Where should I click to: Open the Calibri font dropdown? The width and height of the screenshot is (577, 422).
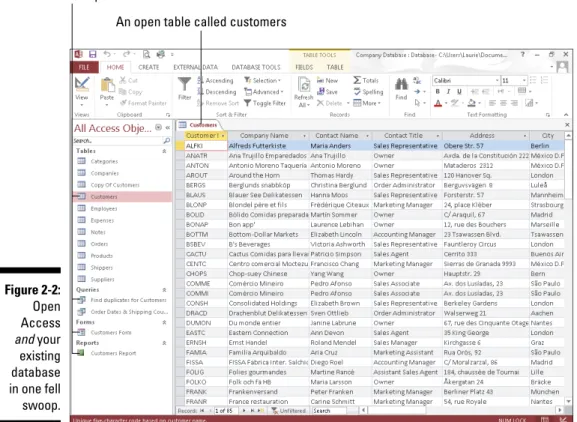click(x=497, y=81)
